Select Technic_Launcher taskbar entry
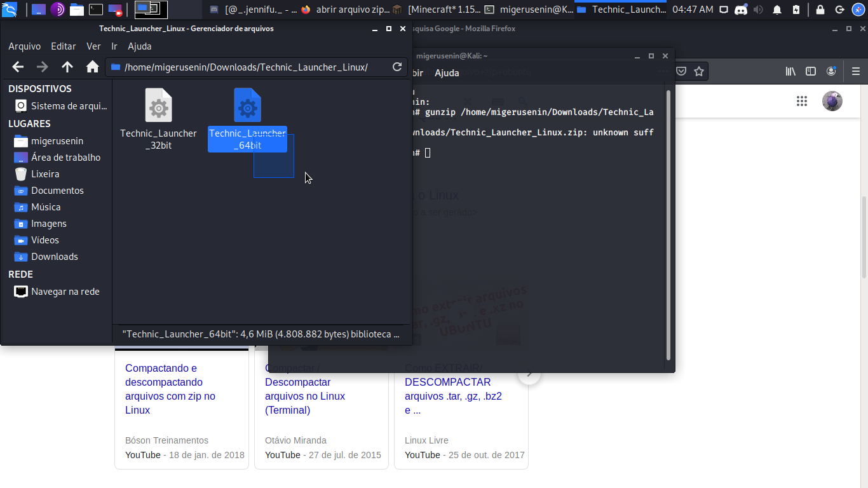Viewport: 868px width, 488px height. (620, 10)
